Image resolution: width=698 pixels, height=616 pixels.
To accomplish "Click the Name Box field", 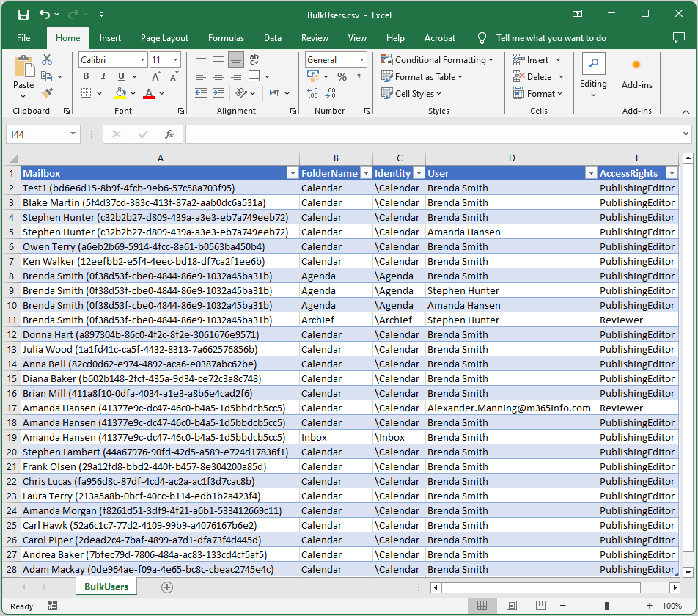I will click(x=37, y=135).
